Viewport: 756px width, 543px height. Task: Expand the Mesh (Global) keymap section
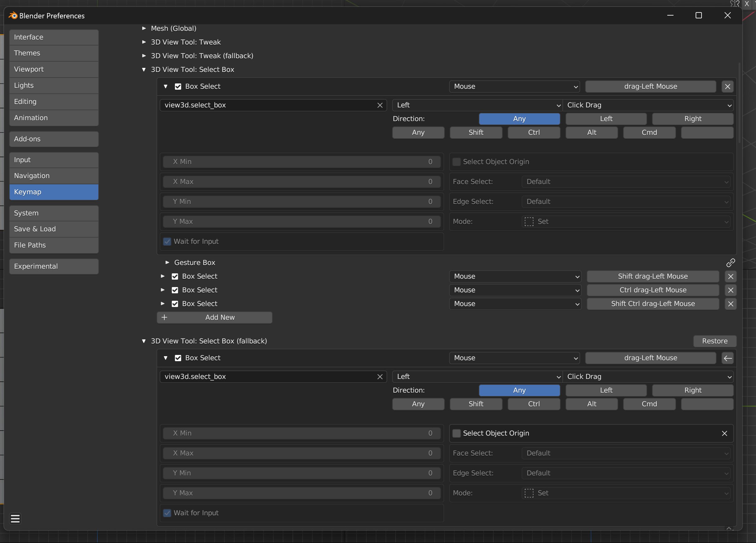(x=144, y=28)
